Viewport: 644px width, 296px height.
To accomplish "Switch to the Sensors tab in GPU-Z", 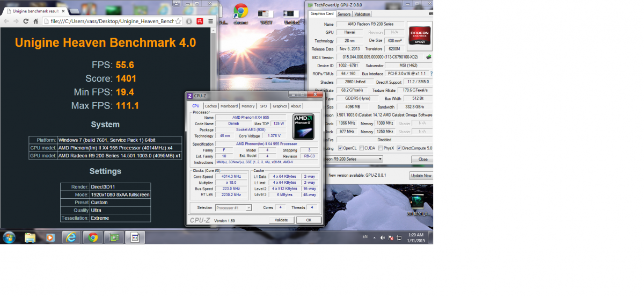I will point(344,14).
